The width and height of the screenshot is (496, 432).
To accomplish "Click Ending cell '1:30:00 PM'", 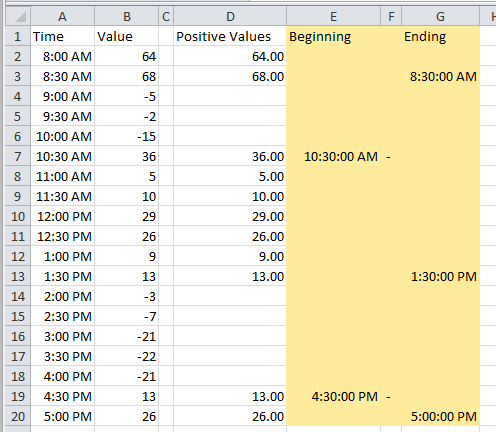I will (x=441, y=276).
